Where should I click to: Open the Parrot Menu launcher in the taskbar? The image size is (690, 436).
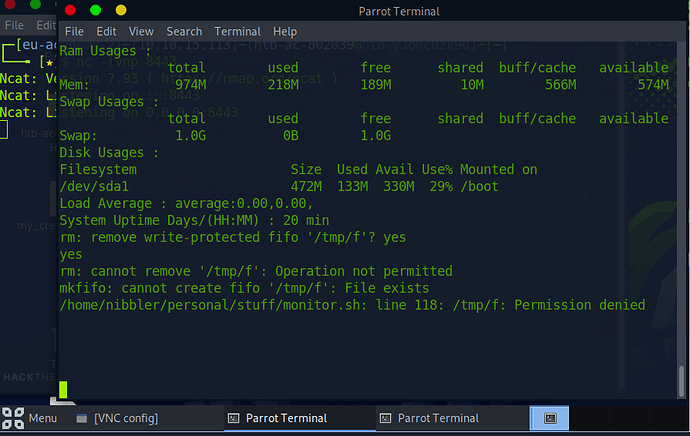(30, 418)
